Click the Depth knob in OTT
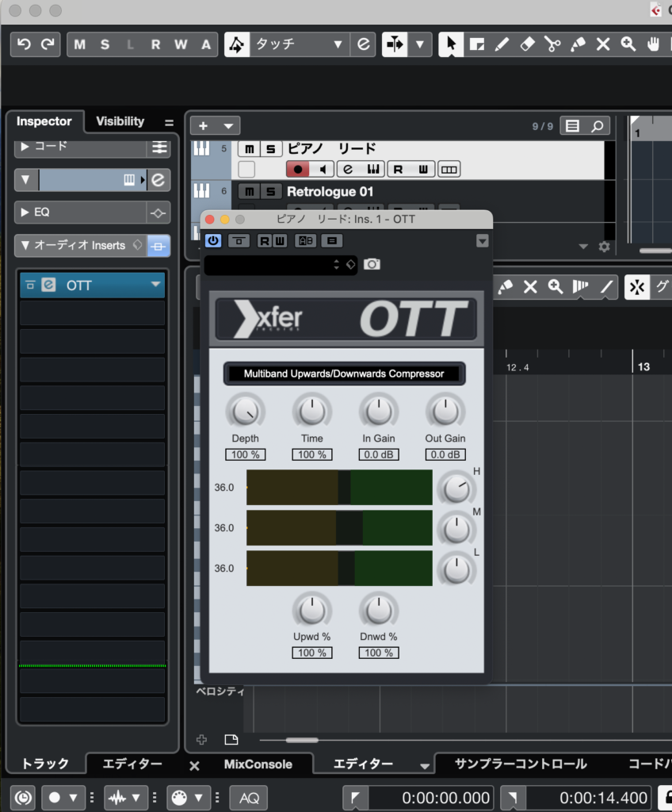Screen dimensions: 672x812 [x=245, y=411]
